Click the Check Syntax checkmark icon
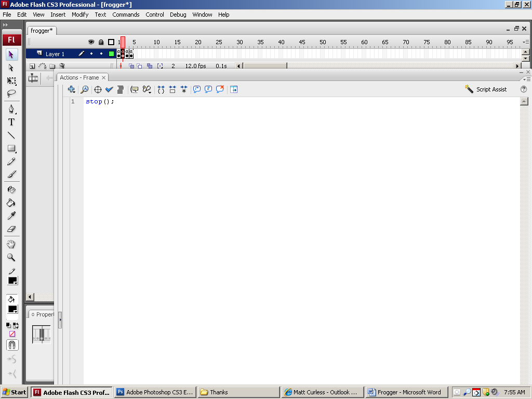Screen dimensions: 532x399 click(x=109, y=89)
